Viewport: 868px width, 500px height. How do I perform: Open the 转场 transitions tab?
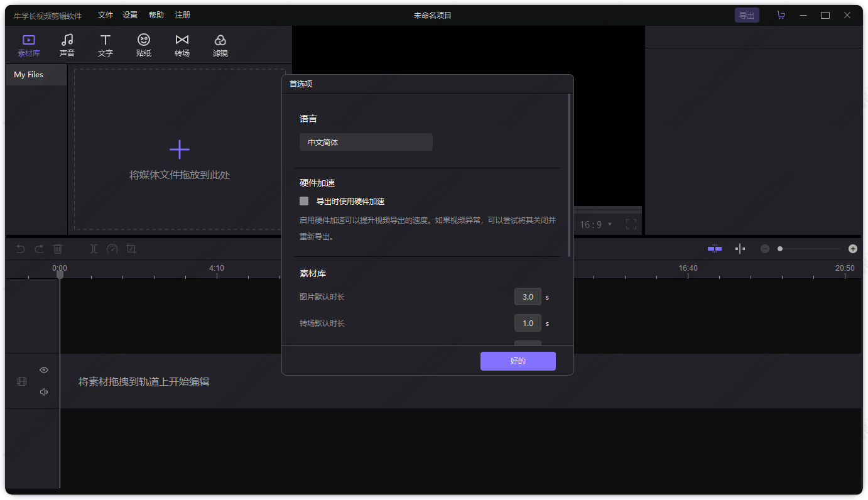[182, 45]
